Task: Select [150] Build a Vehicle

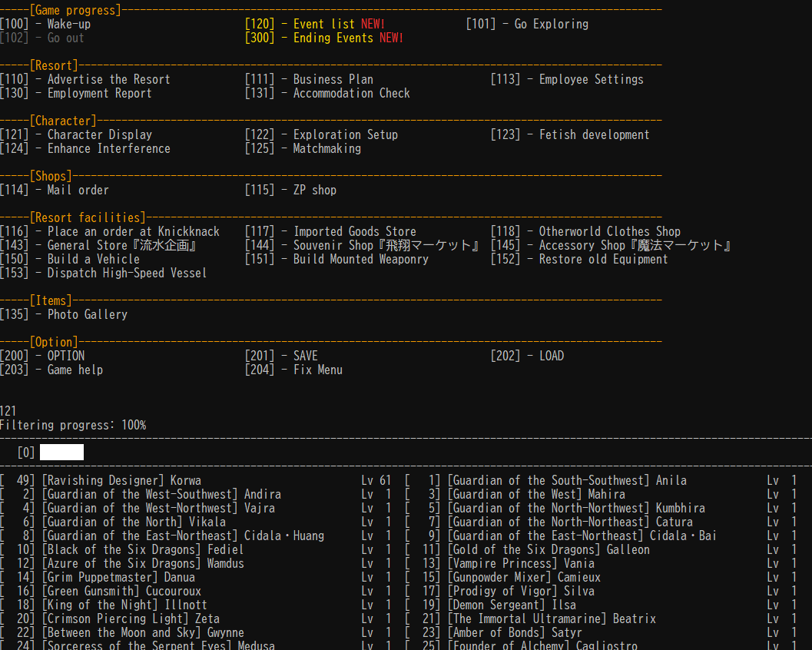Action: pyautogui.click(x=70, y=260)
